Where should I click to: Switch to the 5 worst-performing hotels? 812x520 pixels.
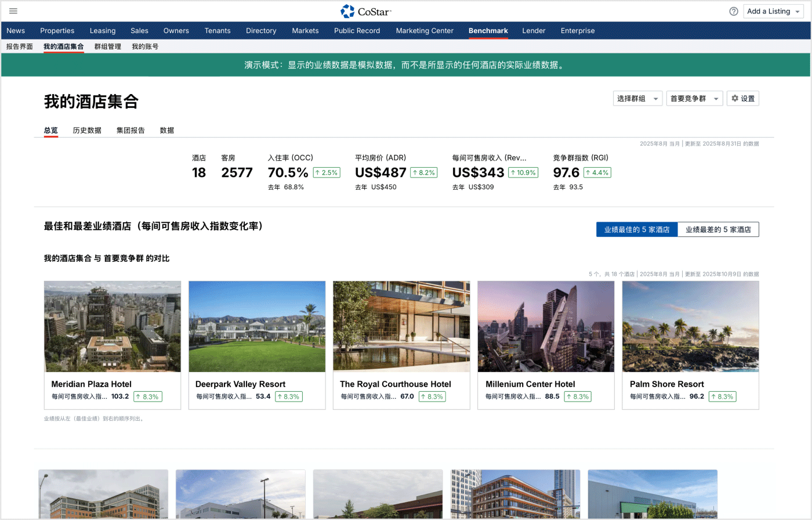pyautogui.click(x=718, y=230)
